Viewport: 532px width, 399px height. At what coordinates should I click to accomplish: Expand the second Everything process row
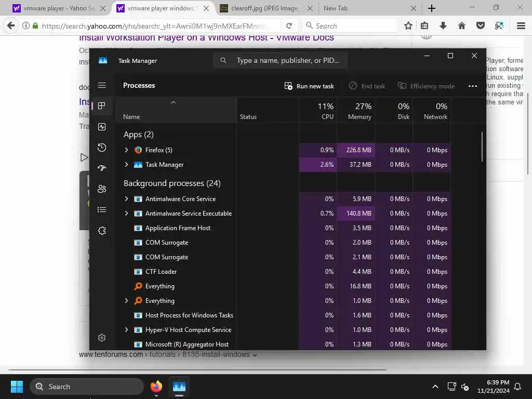pyautogui.click(x=126, y=301)
